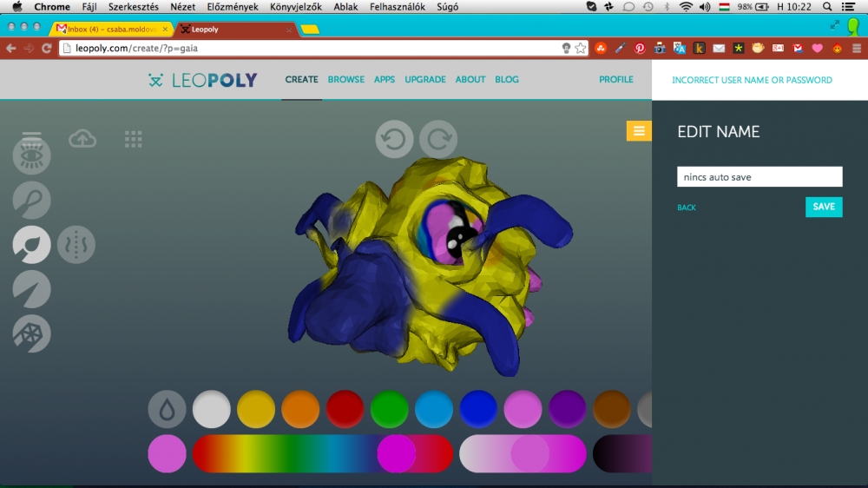Image resolution: width=868 pixels, height=488 pixels.
Task: Click the undo arrow button
Action: coord(394,139)
